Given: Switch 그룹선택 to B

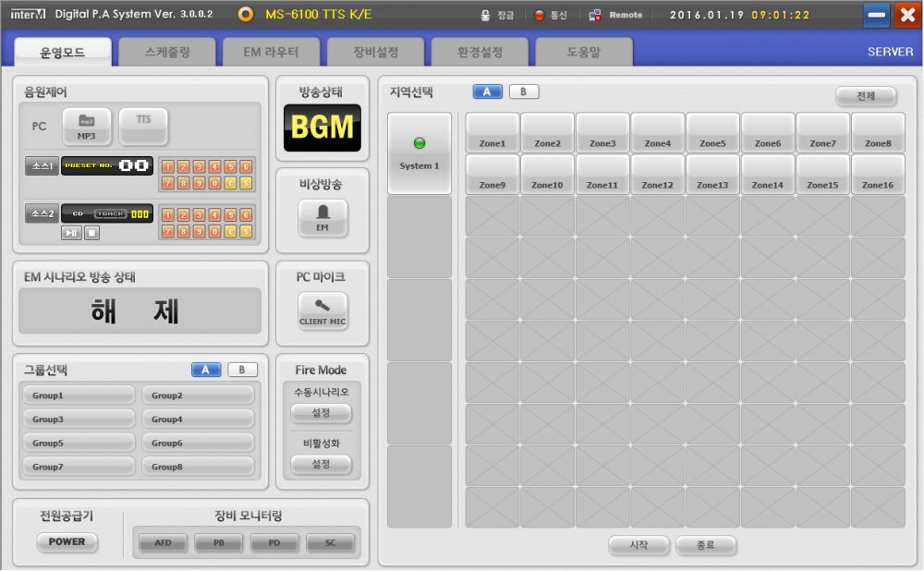Looking at the screenshot, I should [x=240, y=370].
